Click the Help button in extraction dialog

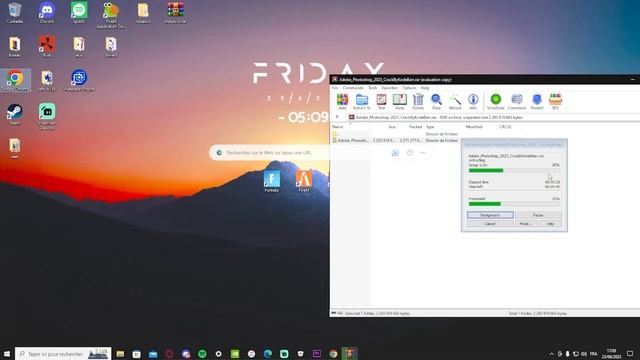(550, 224)
